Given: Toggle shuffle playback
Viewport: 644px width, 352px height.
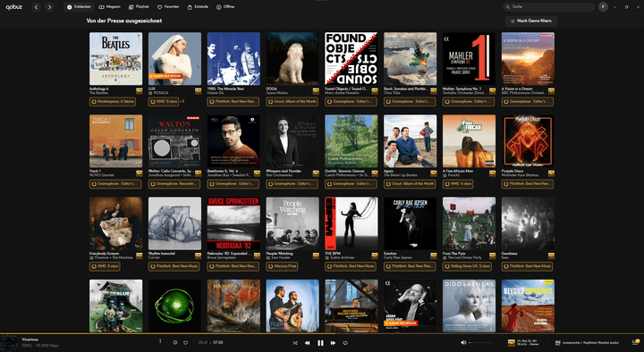Looking at the screenshot, I should (x=295, y=343).
